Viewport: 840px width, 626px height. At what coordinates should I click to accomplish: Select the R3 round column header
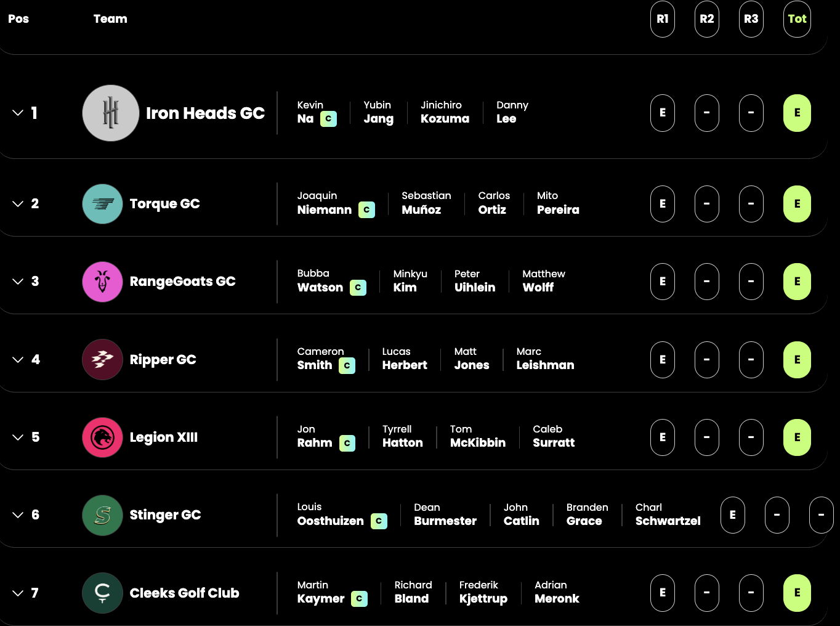751,19
